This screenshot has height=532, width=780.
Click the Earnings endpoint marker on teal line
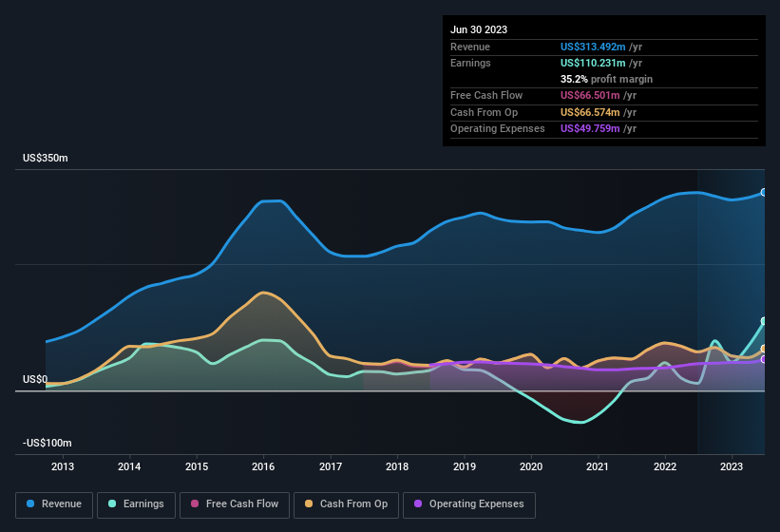764,321
